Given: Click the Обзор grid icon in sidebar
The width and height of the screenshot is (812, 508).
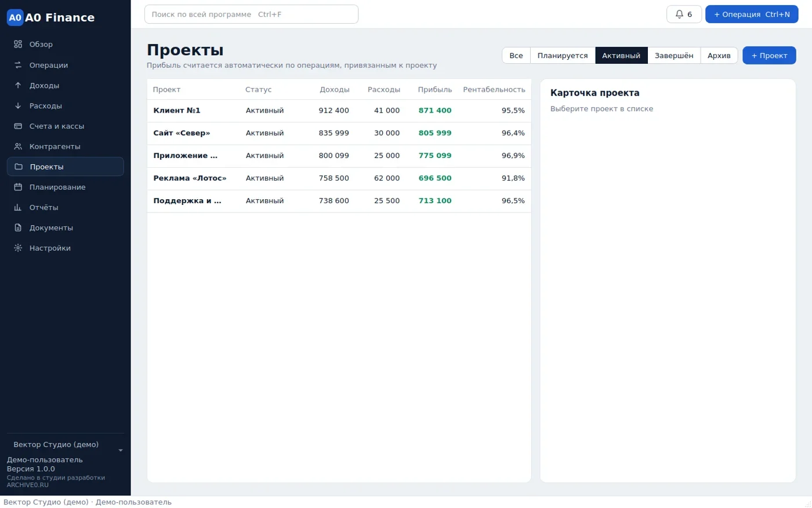Looking at the screenshot, I should (18, 44).
